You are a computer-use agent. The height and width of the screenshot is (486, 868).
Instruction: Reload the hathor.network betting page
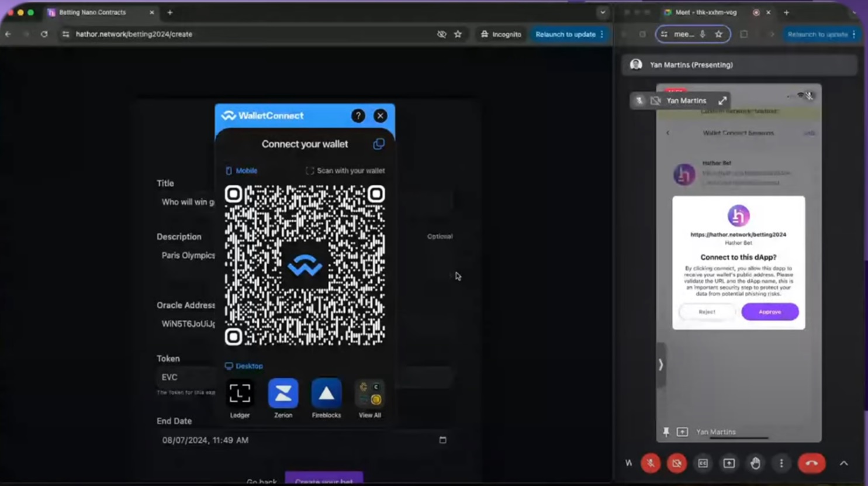click(x=44, y=34)
